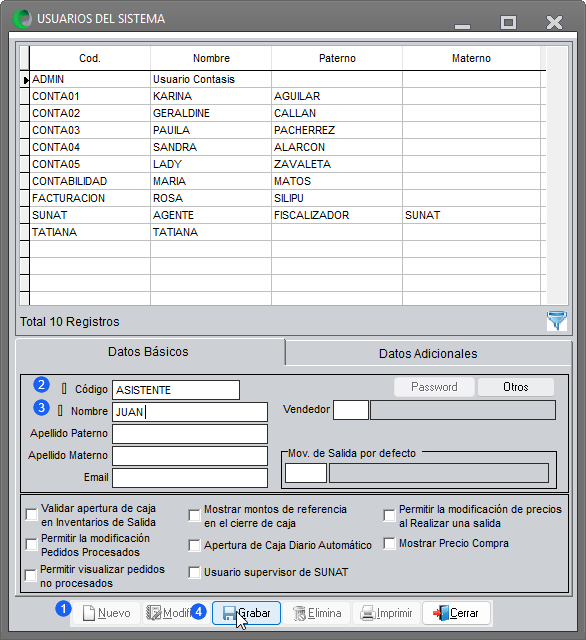Click the Vendedor code field

[351, 410]
